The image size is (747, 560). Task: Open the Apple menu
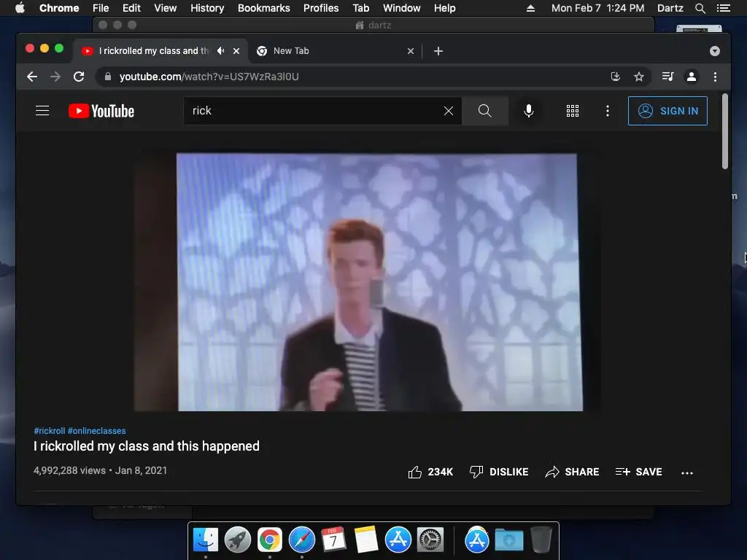point(20,8)
